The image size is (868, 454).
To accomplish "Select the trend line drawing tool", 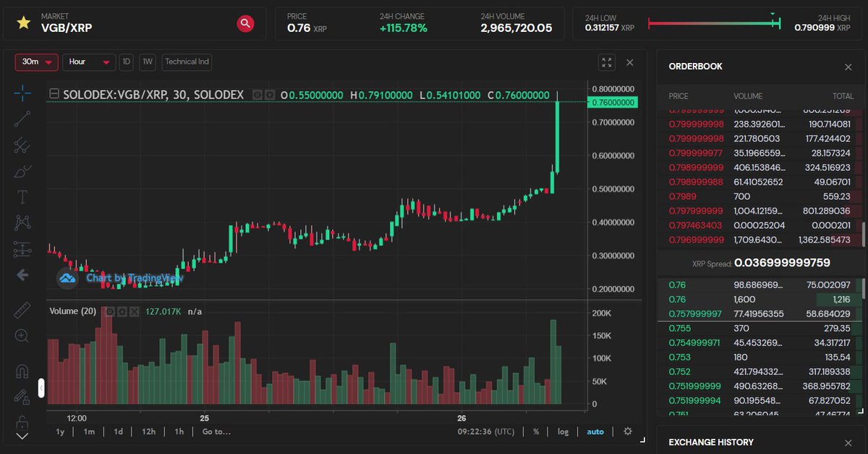I will pyautogui.click(x=22, y=119).
